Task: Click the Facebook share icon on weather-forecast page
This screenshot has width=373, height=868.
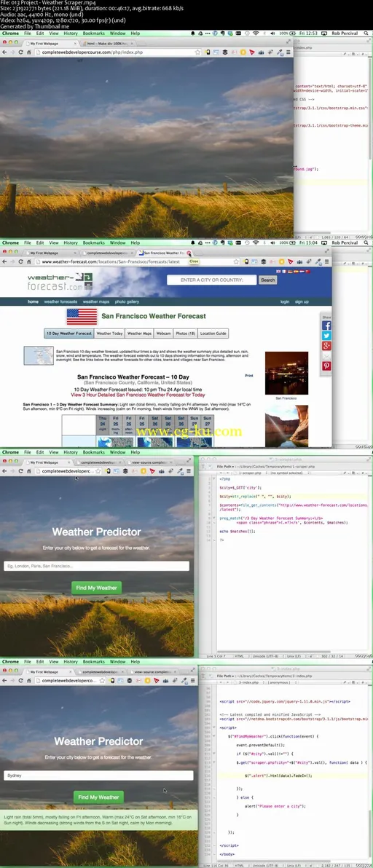Action: click(x=326, y=325)
